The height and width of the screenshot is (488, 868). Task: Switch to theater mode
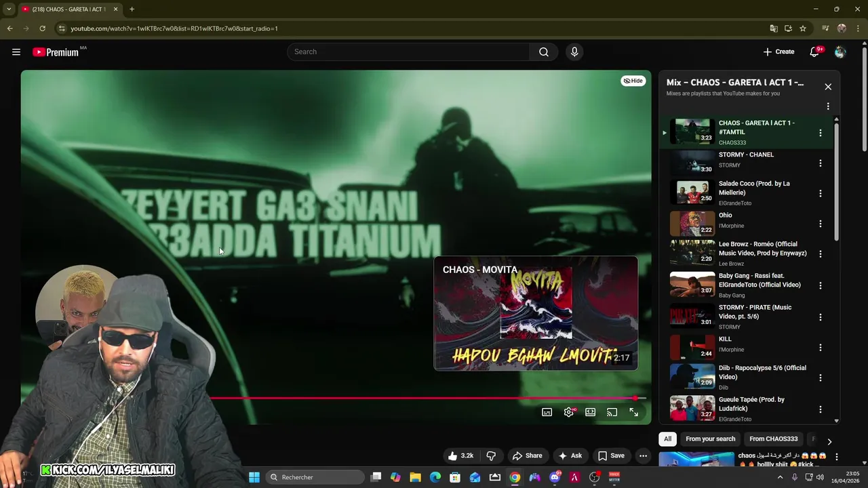coord(591,412)
